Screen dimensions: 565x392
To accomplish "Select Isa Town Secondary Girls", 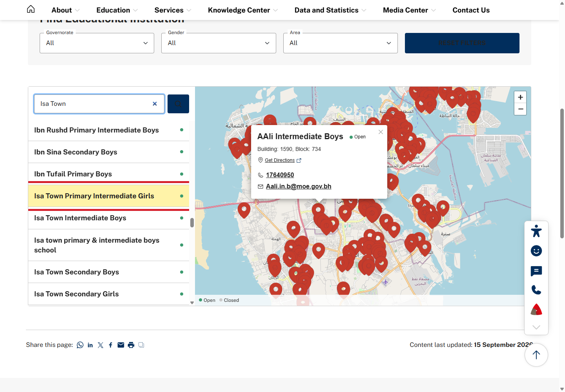I will [109, 294].
